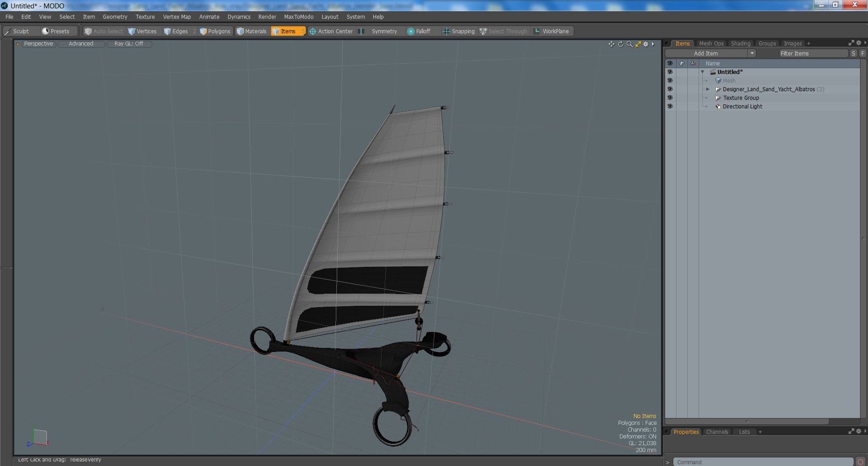Screen dimensions: 868x466
Task: Click the S button beside Filter Items
Action: tap(853, 53)
